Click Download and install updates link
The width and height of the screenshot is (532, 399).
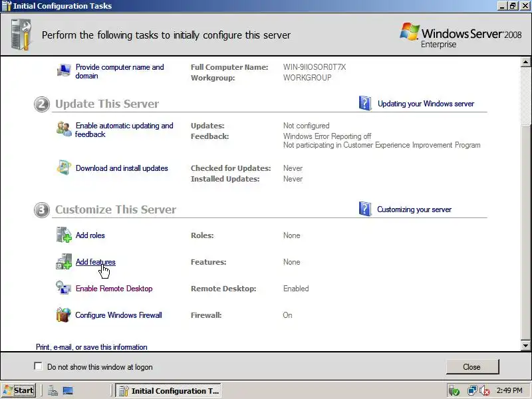coord(122,168)
